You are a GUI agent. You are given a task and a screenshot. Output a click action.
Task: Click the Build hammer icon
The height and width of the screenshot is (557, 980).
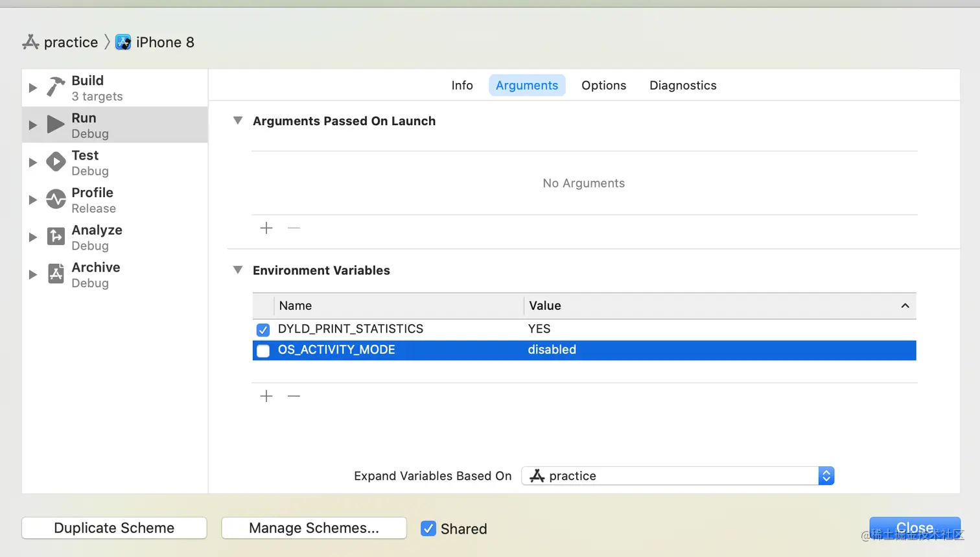pyautogui.click(x=56, y=87)
